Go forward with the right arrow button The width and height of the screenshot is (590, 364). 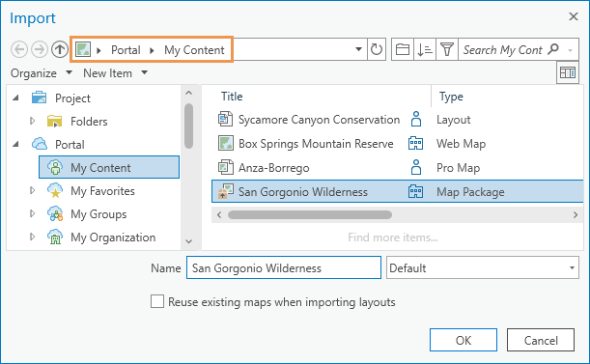(x=40, y=49)
